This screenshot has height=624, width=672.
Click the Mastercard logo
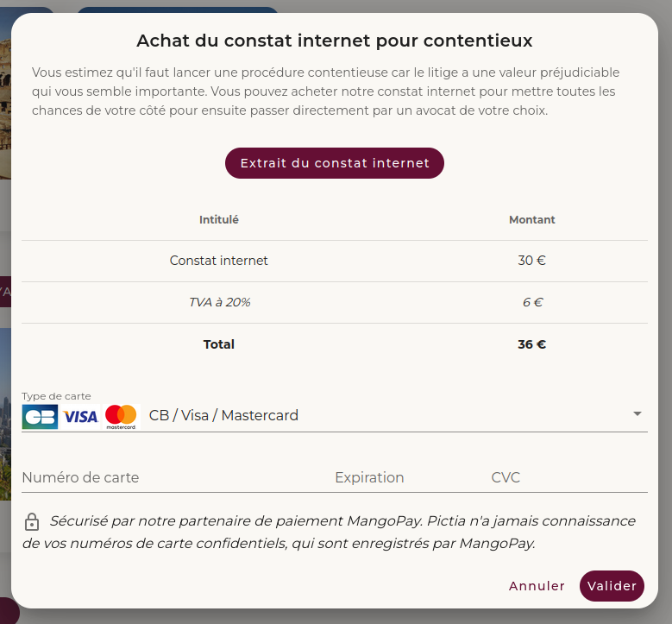coord(122,416)
